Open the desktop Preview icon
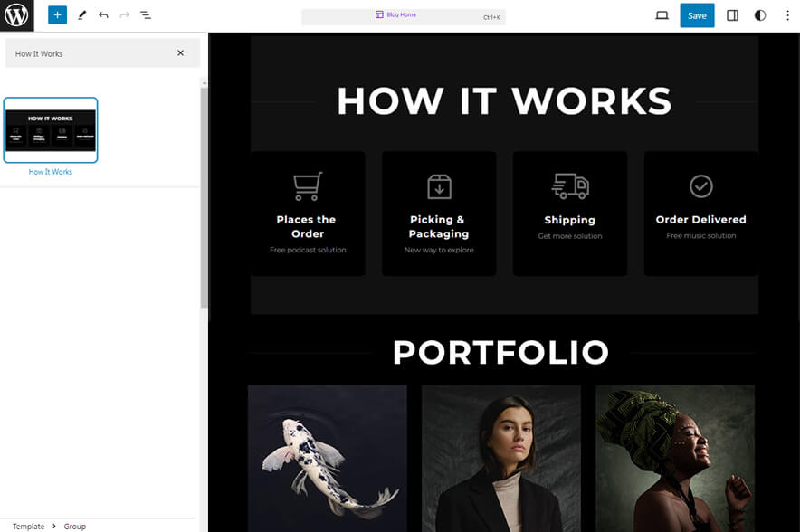Image resolution: width=800 pixels, height=532 pixels. click(x=662, y=14)
